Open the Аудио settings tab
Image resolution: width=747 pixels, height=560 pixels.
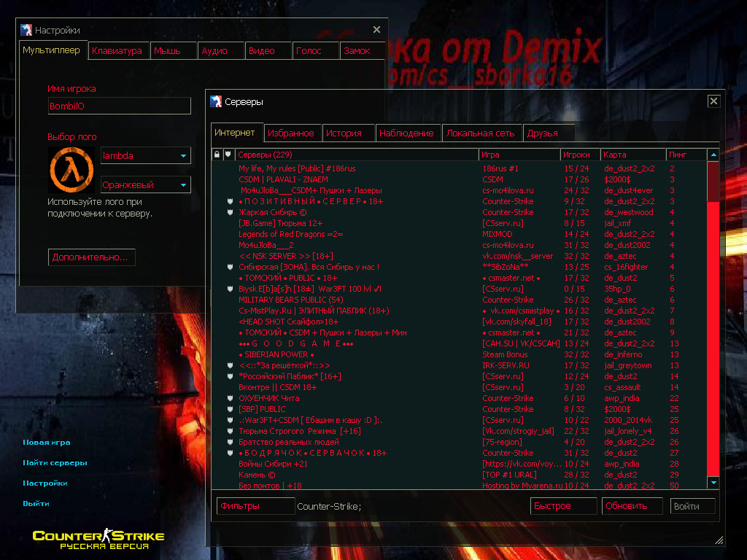[221, 50]
